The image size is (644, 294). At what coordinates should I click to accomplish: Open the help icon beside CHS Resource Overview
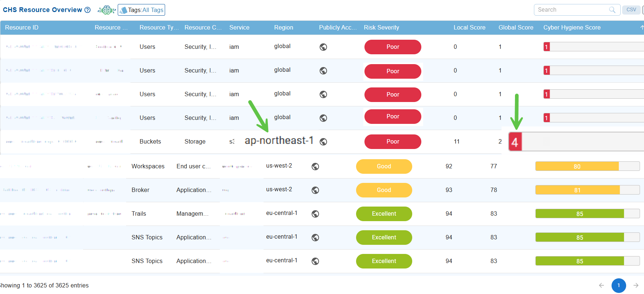click(x=87, y=10)
